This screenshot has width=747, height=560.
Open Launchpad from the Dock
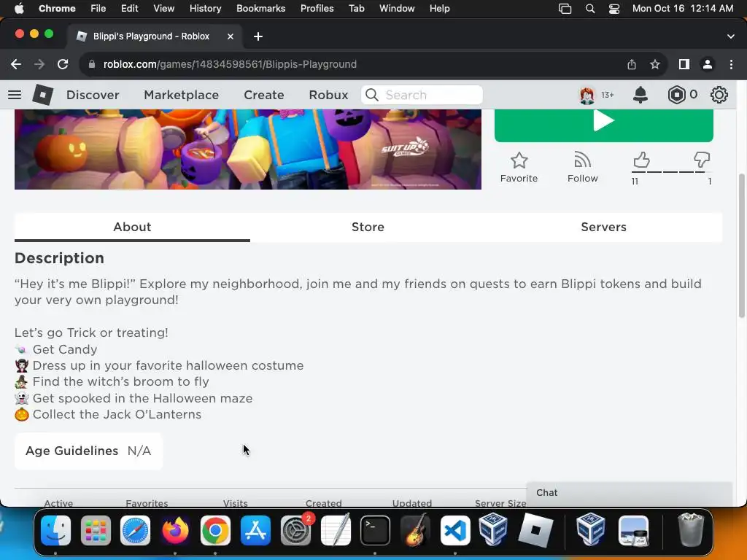(x=96, y=531)
